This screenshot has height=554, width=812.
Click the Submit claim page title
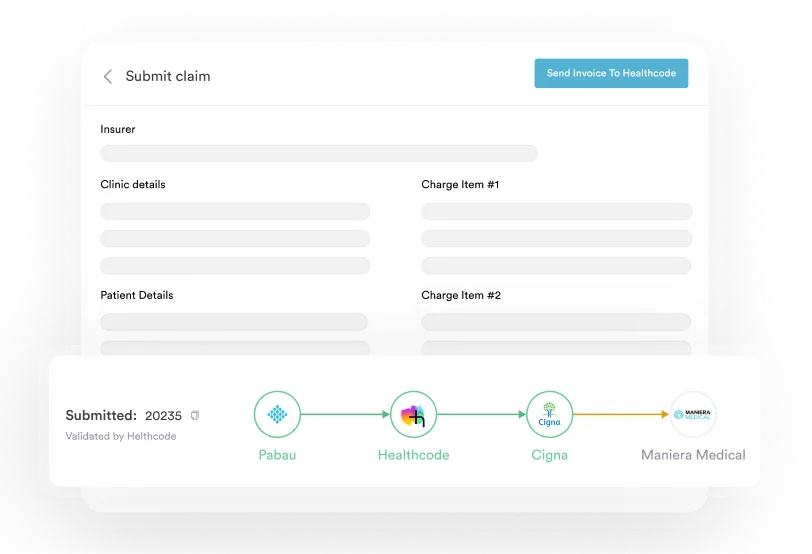[x=168, y=76]
